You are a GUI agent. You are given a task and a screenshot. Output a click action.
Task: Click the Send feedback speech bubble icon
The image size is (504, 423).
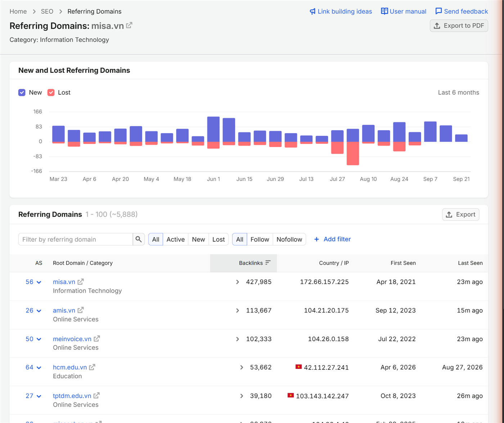(x=438, y=11)
